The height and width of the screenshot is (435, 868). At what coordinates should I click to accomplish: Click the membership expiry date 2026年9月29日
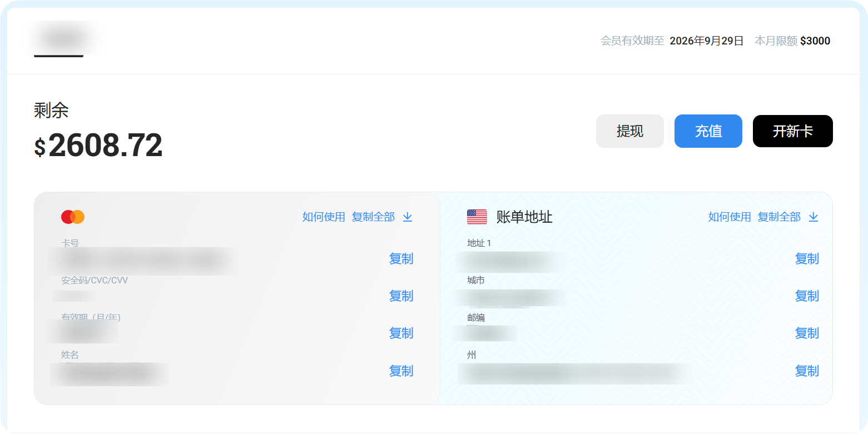point(706,41)
